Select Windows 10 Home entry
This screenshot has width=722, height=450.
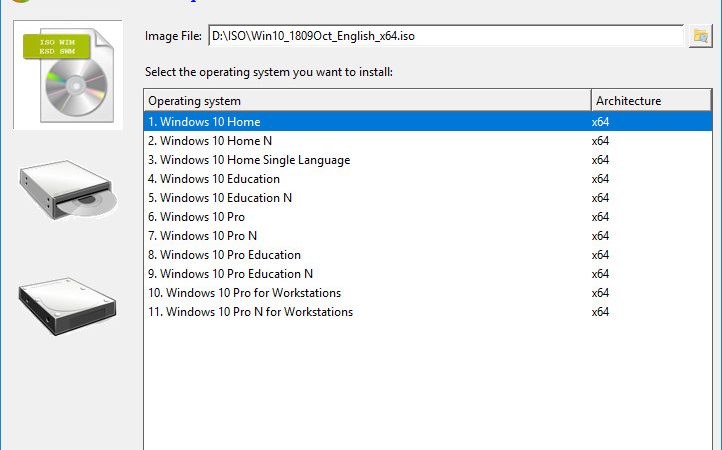coord(428,122)
